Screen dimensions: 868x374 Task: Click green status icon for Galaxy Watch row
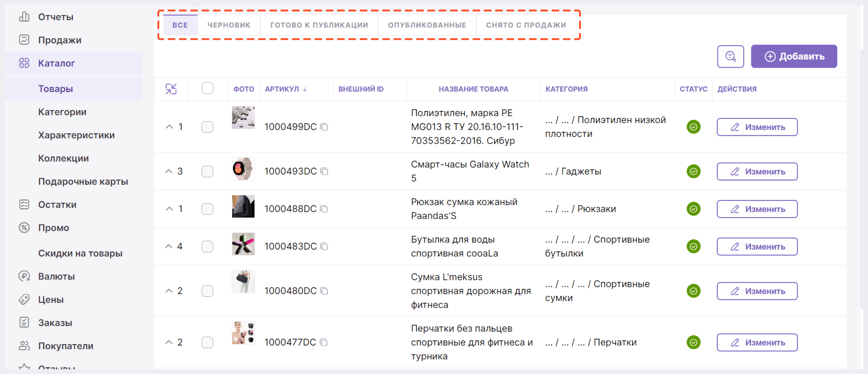(x=693, y=171)
